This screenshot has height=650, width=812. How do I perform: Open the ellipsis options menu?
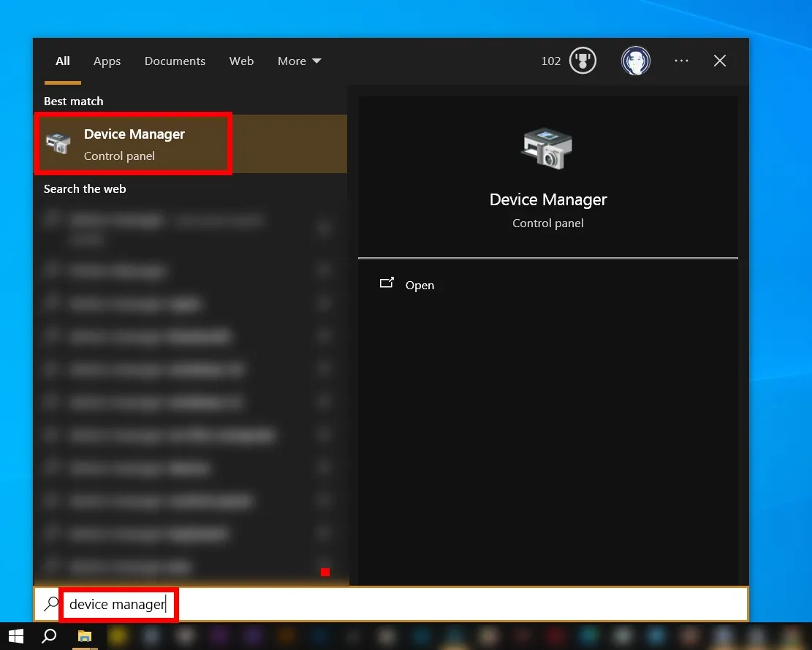click(x=681, y=61)
